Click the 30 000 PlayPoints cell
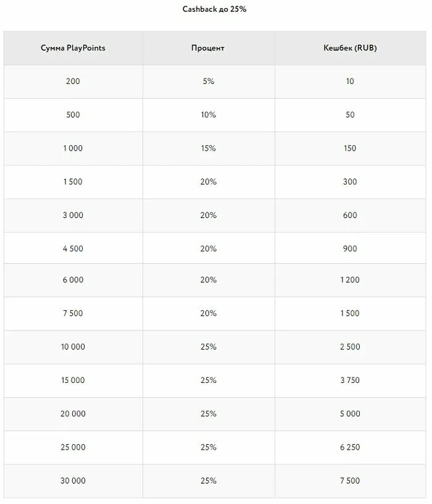 73,481
